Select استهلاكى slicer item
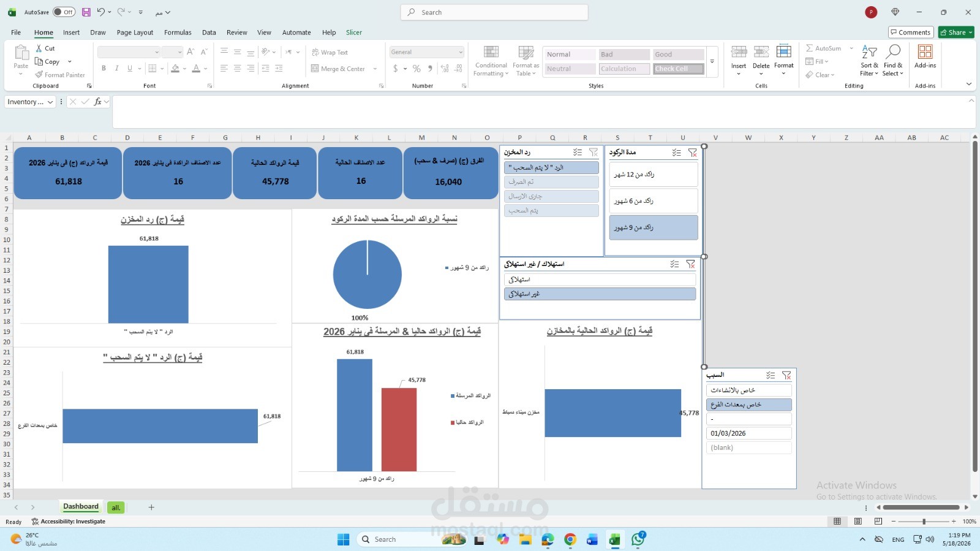980x551 pixels. tap(600, 279)
